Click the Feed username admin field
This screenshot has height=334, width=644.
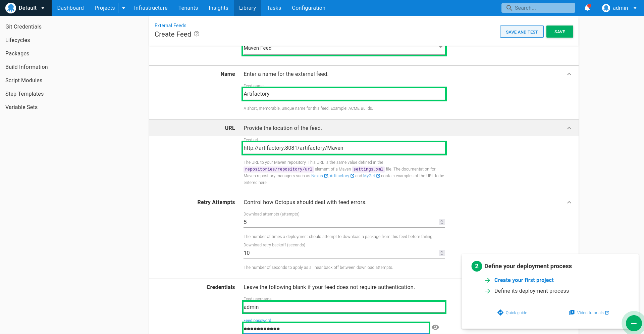coord(344,307)
